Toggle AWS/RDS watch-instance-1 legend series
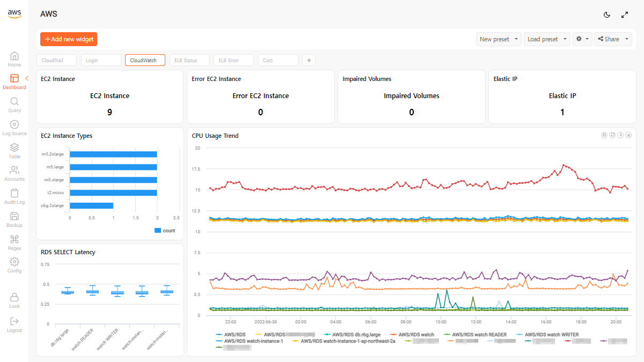644x362 pixels. tap(249, 341)
